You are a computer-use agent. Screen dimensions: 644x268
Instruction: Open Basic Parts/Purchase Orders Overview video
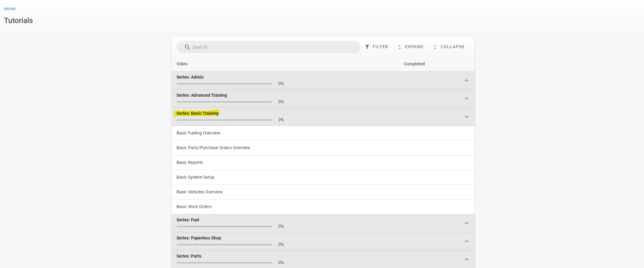tap(213, 148)
